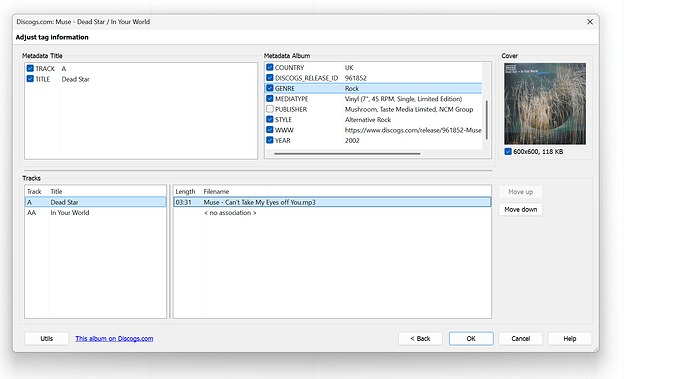Uncheck the TRACK metadata checkbox

pyautogui.click(x=30, y=68)
